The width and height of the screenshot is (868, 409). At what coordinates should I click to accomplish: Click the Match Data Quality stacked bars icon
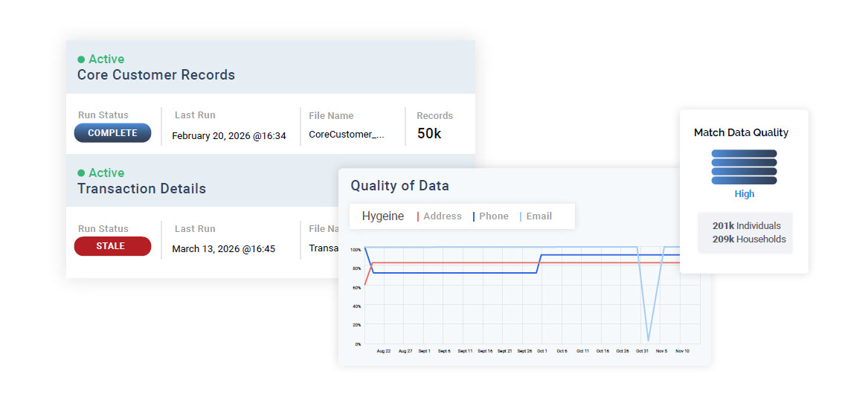coord(744,167)
